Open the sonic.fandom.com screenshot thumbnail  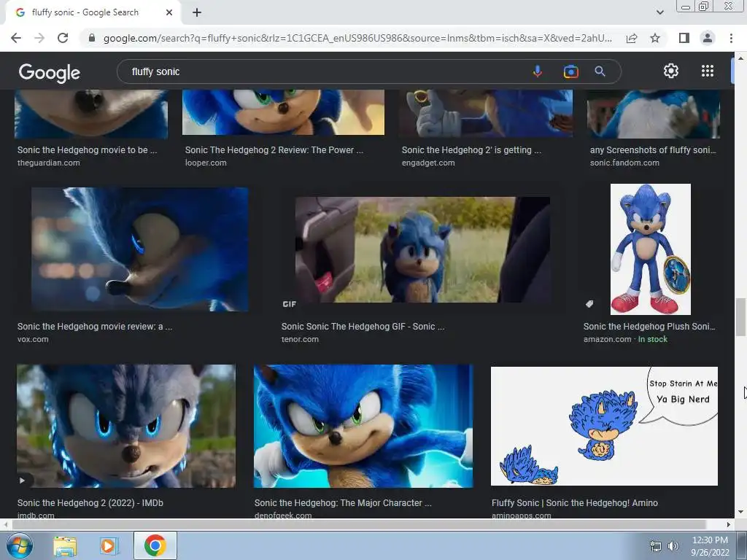pyautogui.click(x=653, y=114)
